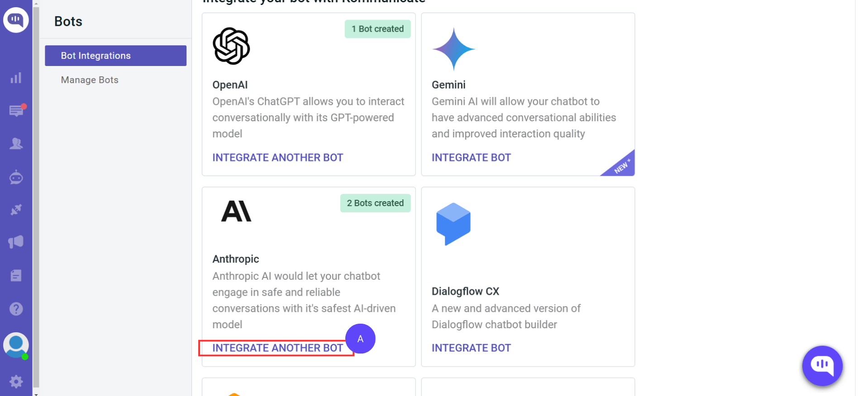Click Integrate Bot for Dialogflow CX
Image resolution: width=868 pixels, height=396 pixels.
click(x=471, y=348)
